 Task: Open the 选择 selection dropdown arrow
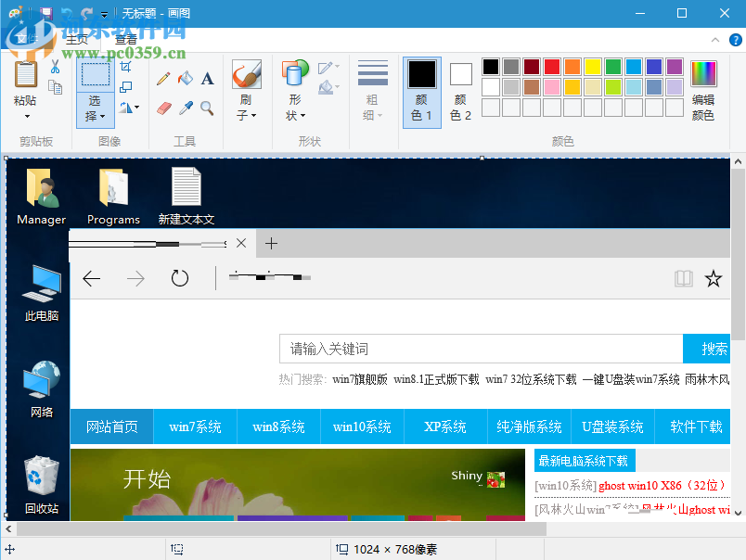tap(102, 117)
